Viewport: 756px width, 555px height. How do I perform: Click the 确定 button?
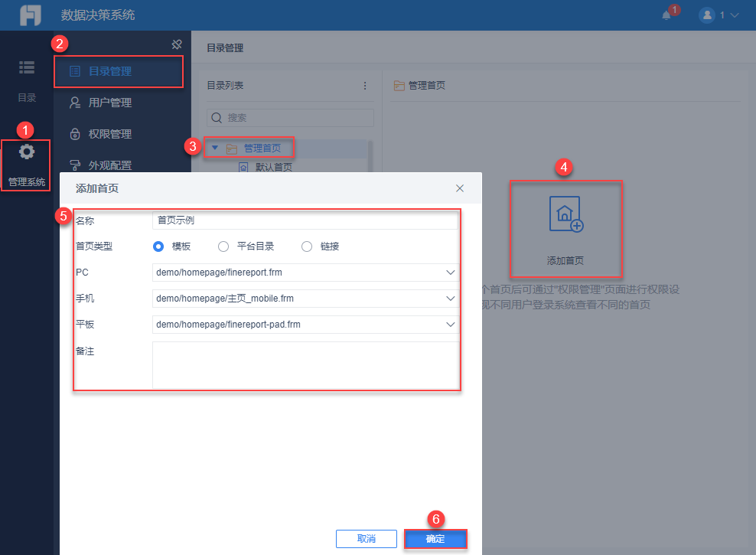coord(435,539)
